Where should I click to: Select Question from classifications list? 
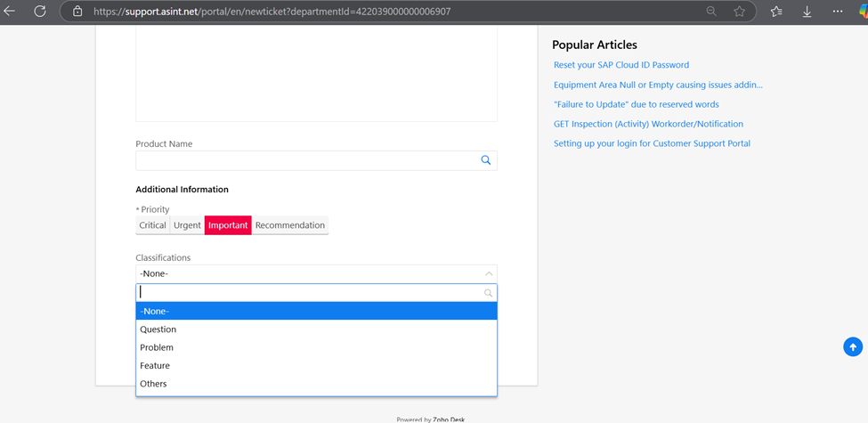(x=158, y=329)
